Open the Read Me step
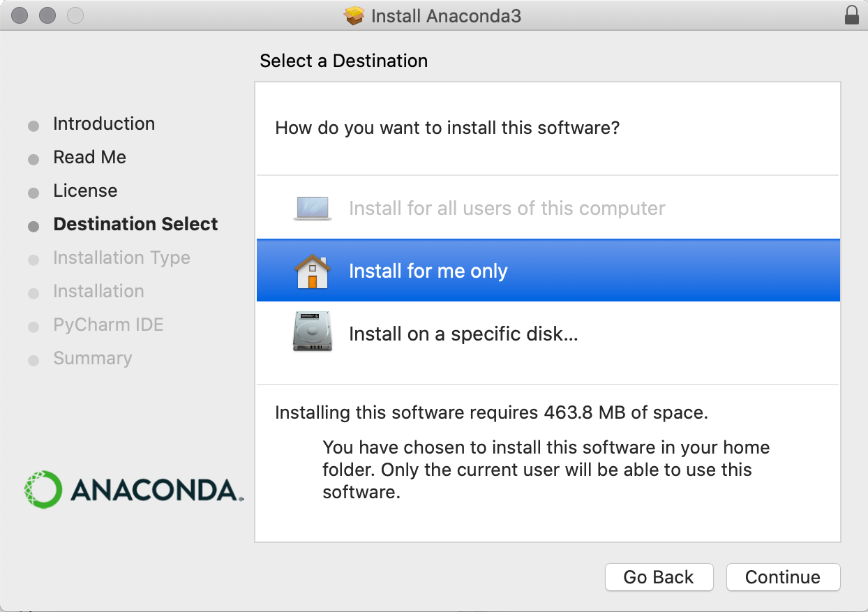 pos(89,158)
